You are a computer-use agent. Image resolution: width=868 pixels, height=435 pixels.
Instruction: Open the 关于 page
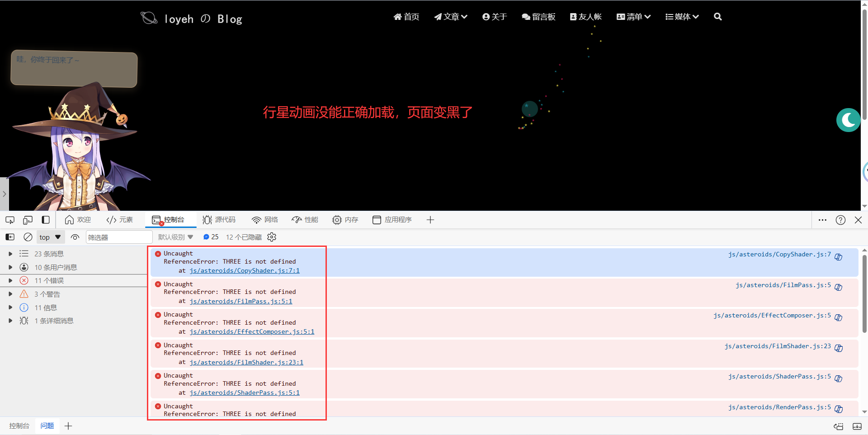[x=495, y=17]
